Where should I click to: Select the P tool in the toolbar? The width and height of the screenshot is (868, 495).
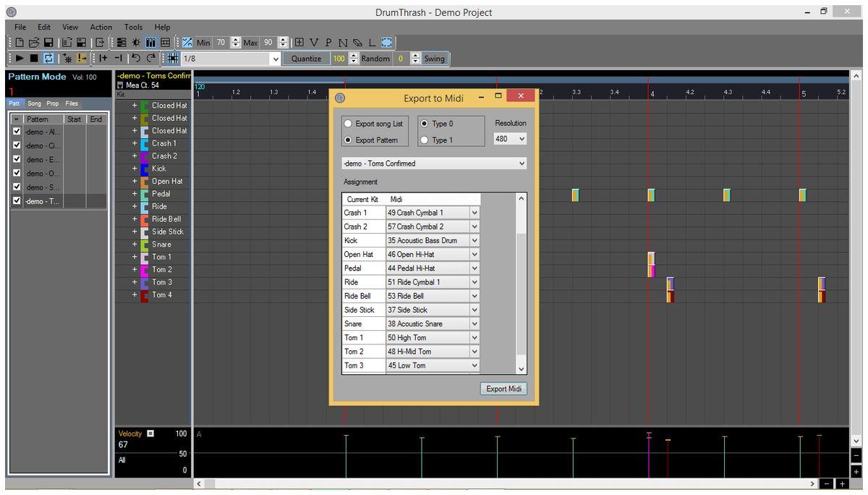[328, 43]
